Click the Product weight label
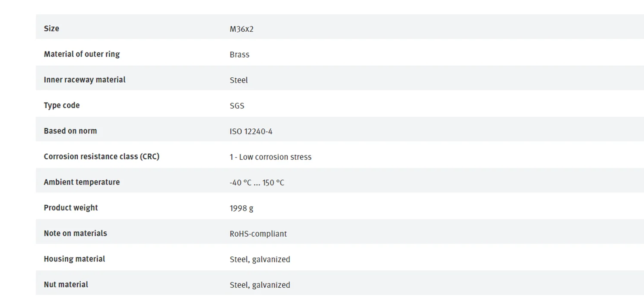This screenshot has height=298, width=644. click(71, 207)
